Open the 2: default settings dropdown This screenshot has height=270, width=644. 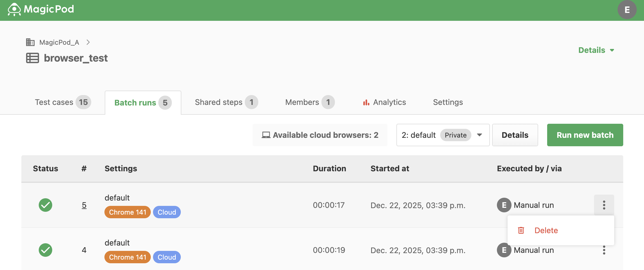(x=443, y=135)
